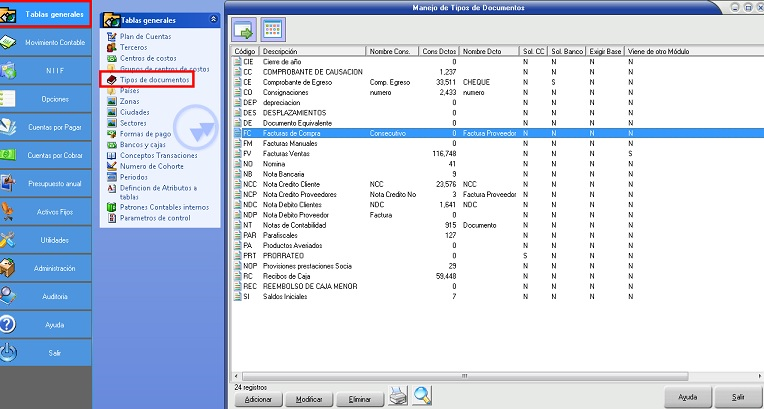This screenshot has width=764, height=409.
Task: Open the Administración box icon
Action: point(9,268)
